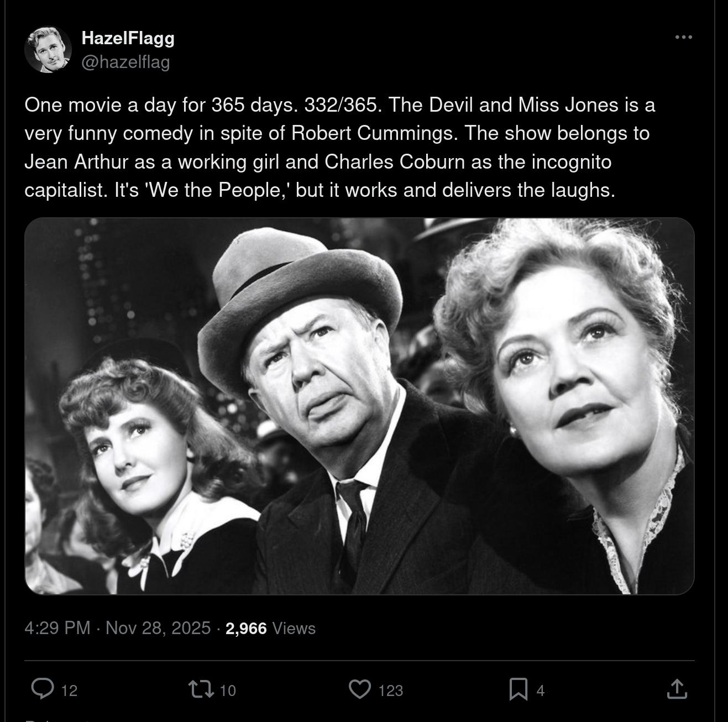Click the reply count of 12
The image size is (728, 722).
click(x=69, y=690)
